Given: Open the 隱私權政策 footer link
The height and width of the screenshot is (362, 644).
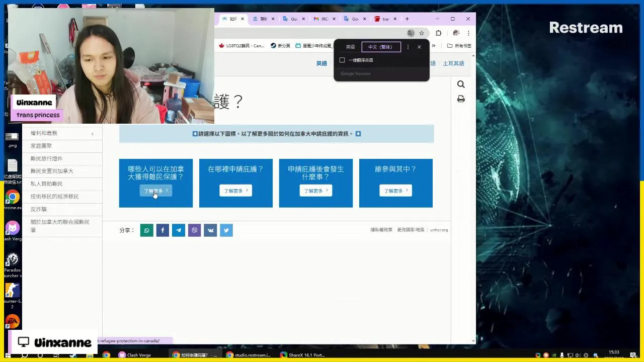Looking at the screenshot, I should tap(381, 230).
